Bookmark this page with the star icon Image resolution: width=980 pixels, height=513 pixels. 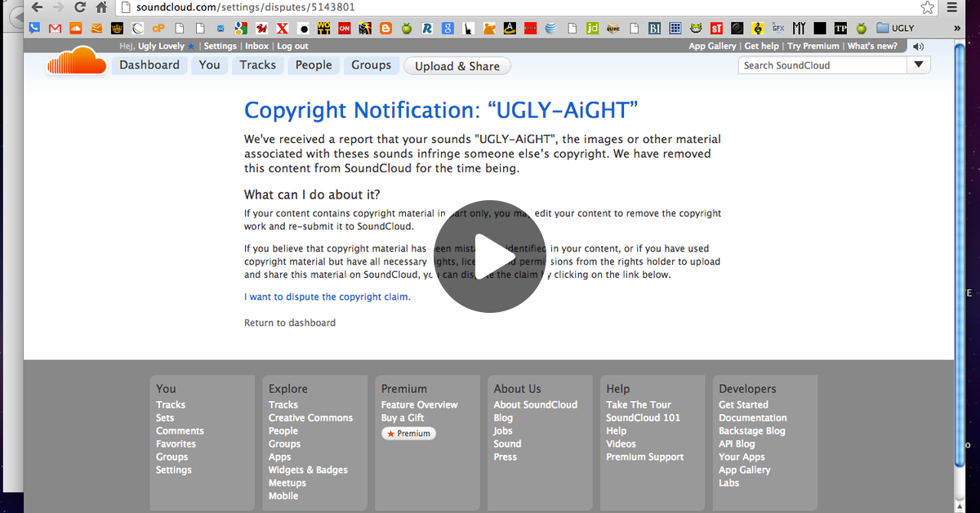[x=927, y=7]
